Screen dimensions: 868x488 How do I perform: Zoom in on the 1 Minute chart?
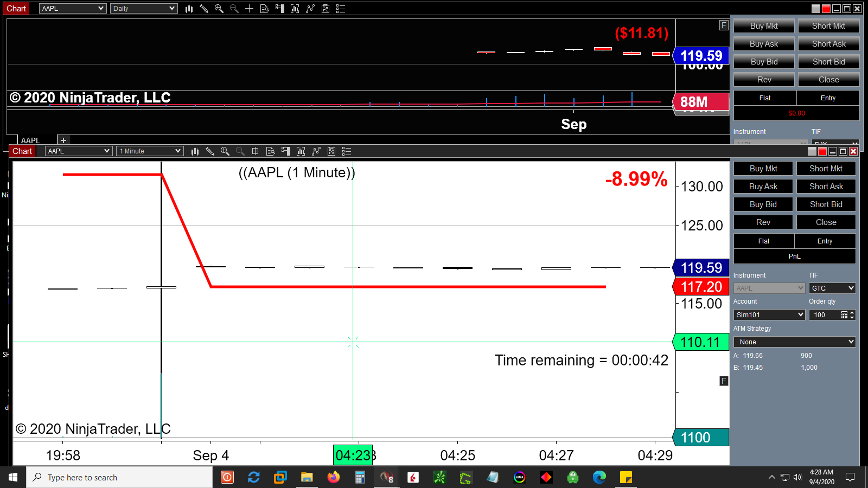click(225, 151)
